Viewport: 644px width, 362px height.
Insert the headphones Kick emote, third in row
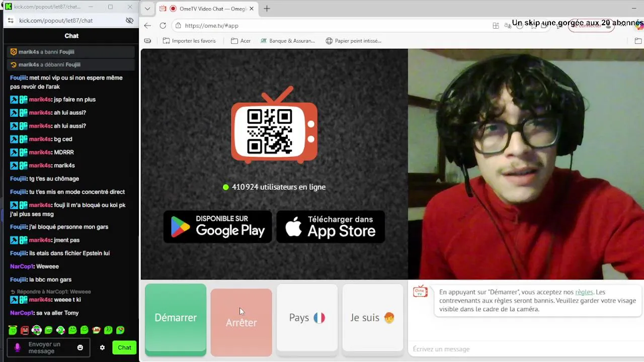tap(37, 330)
